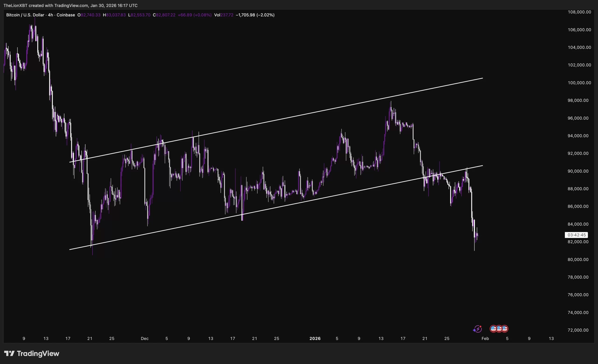Click the rightmost US flag economic event
This screenshot has height=364, width=598.
tap(505, 329)
